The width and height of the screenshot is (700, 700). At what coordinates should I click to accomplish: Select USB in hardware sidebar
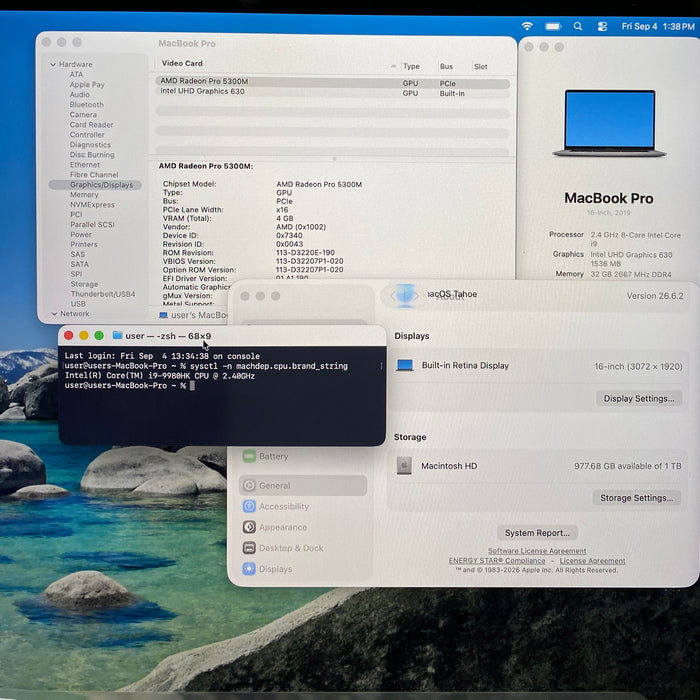(x=78, y=304)
